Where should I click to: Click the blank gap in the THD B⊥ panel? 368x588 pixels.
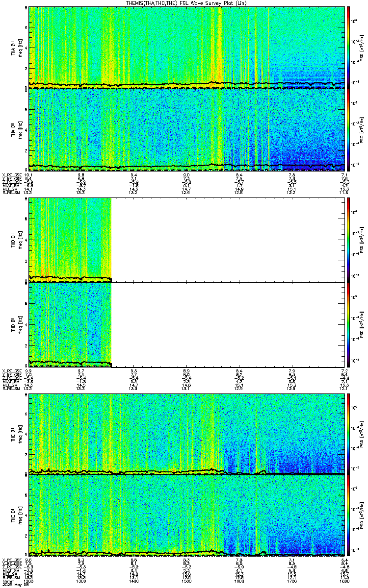(x=228, y=239)
